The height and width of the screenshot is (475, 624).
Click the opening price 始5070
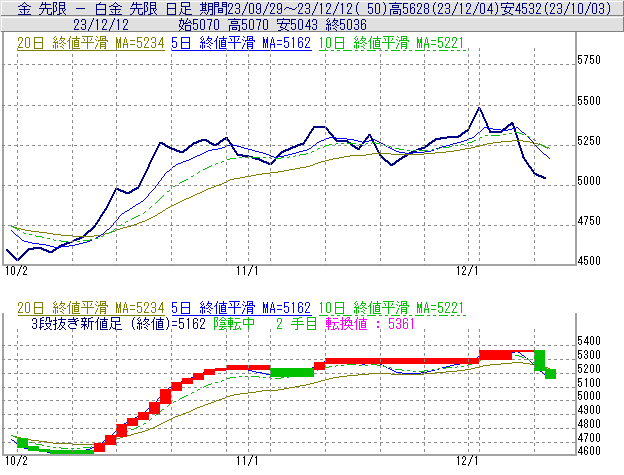coord(199,25)
